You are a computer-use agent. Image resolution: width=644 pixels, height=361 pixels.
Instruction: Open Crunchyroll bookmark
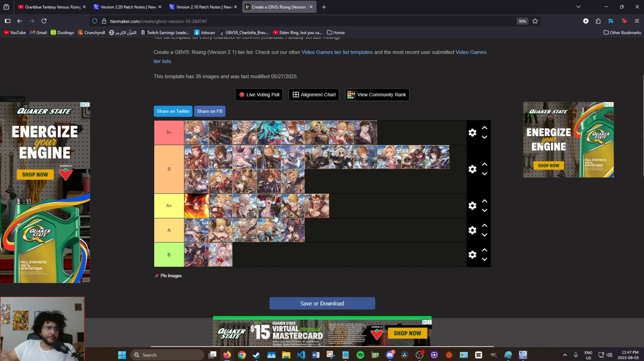click(x=91, y=33)
